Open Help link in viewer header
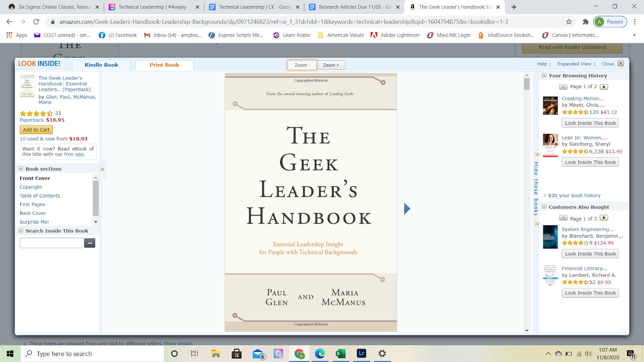The image size is (644, 362). (542, 64)
